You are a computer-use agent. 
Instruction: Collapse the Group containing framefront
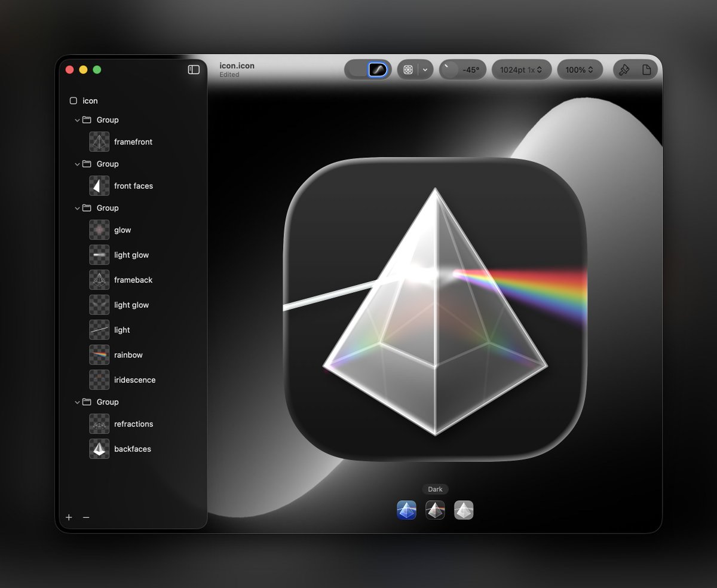[77, 120]
